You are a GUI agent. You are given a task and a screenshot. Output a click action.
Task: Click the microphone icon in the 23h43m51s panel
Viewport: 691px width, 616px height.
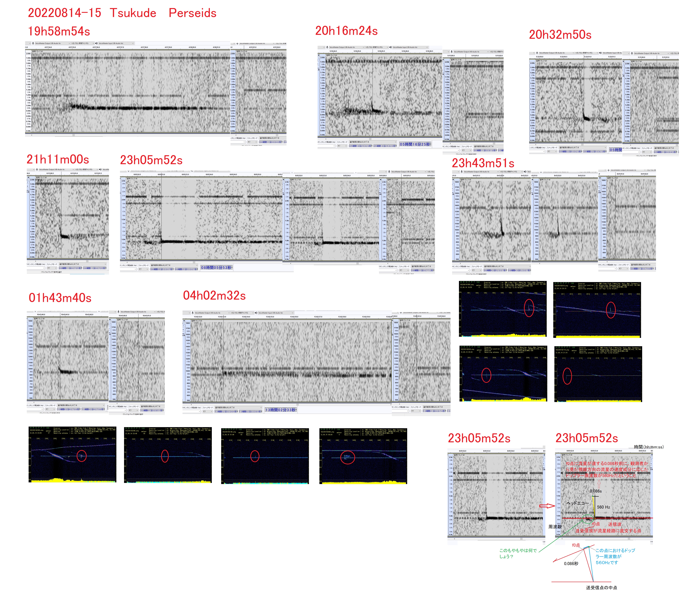462,172
